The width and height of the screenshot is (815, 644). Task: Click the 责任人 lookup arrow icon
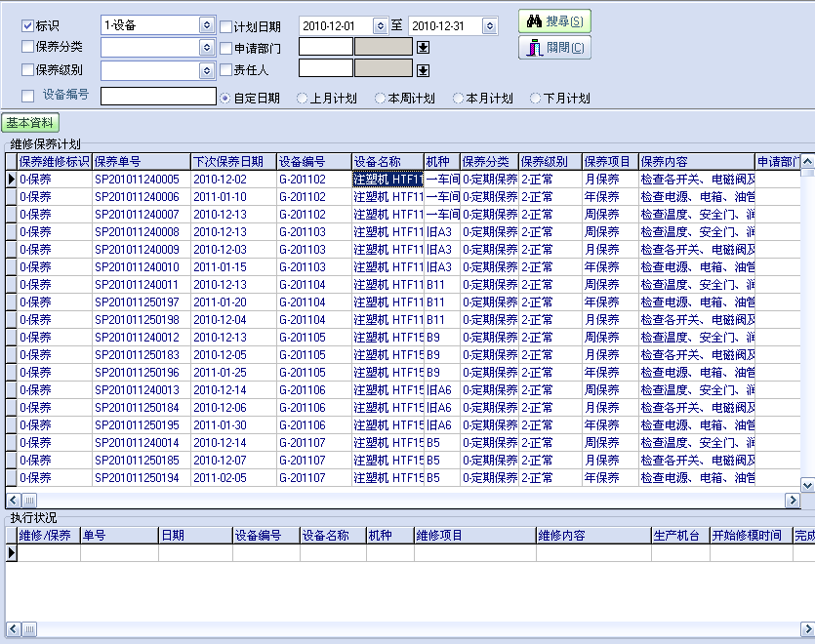tap(423, 70)
